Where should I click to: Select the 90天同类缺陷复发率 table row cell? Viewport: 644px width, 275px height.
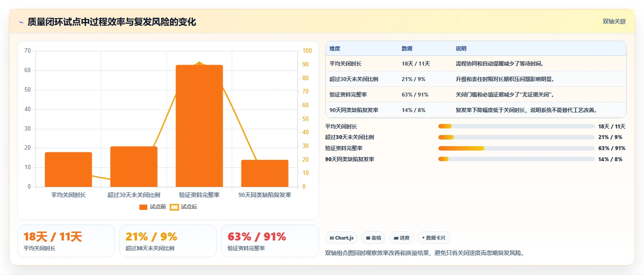[x=354, y=110]
